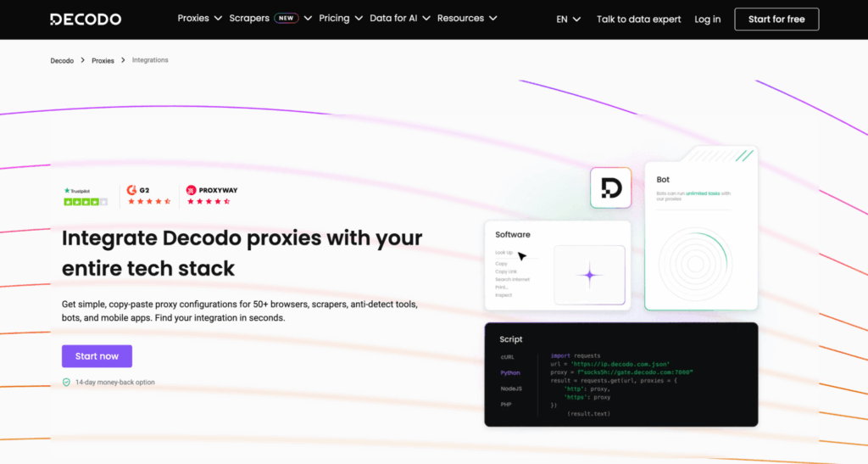This screenshot has width=868, height=464.
Task: Click the Bot card heading
Action: point(663,179)
